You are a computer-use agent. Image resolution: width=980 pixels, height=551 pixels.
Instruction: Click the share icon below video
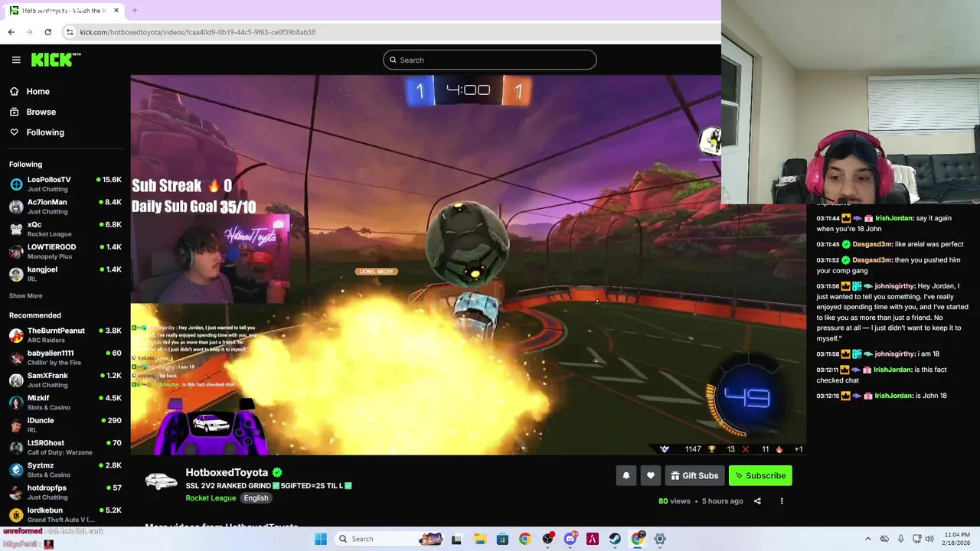tap(757, 501)
